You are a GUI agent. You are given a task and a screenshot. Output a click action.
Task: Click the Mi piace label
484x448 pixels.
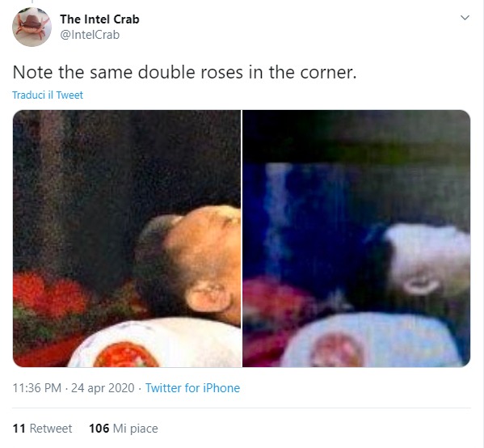pos(136,429)
